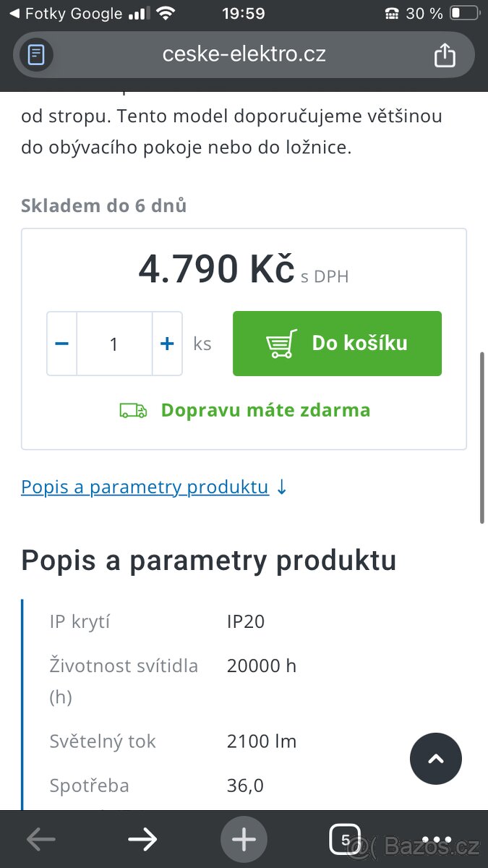Click the free shipping truck icon

(x=132, y=409)
